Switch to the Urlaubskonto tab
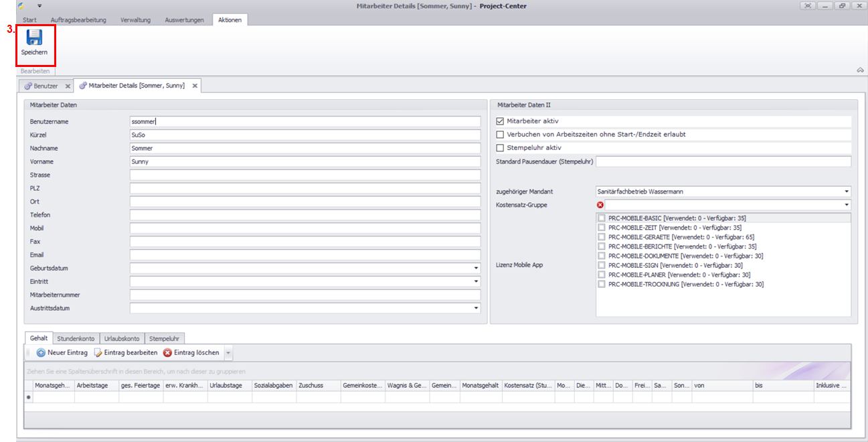868x442 pixels. click(121, 339)
